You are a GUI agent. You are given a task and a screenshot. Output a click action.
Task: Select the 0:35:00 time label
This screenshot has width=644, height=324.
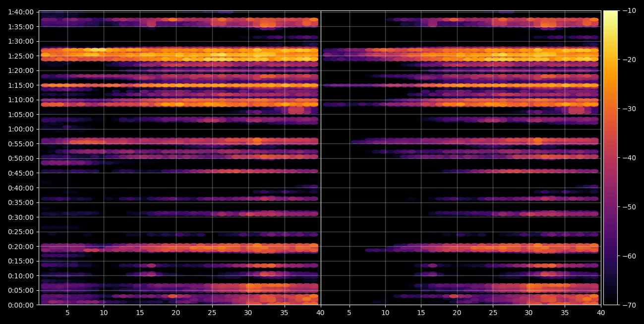[x=21, y=202]
